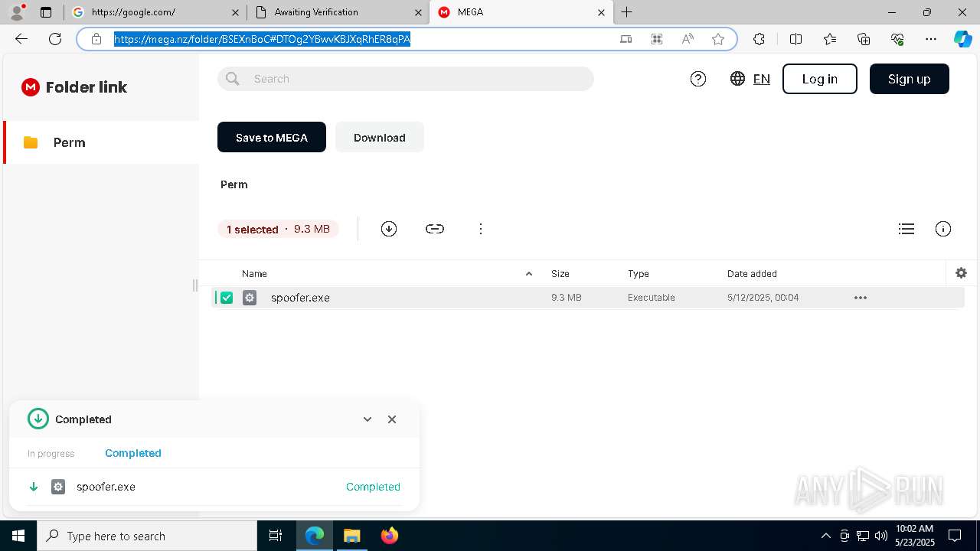Refresh the page
Viewport: 980px width, 551px height.
pyautogui.click(x=55, y=39)
